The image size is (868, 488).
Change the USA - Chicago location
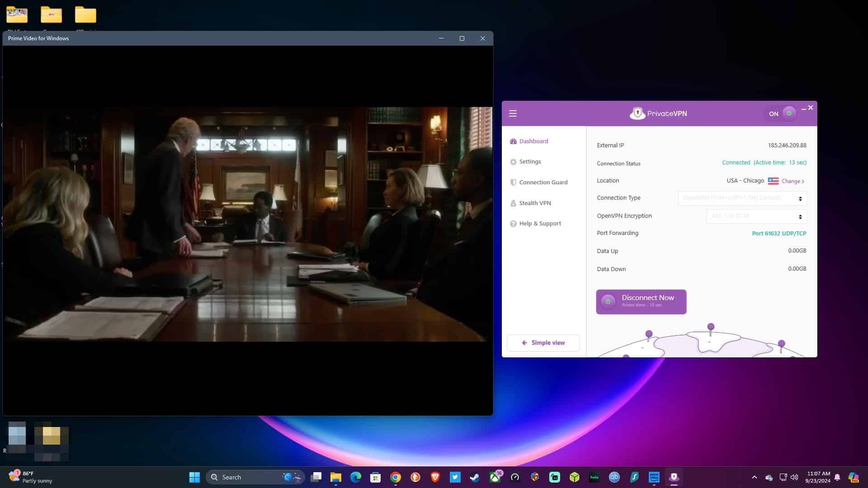793,181
